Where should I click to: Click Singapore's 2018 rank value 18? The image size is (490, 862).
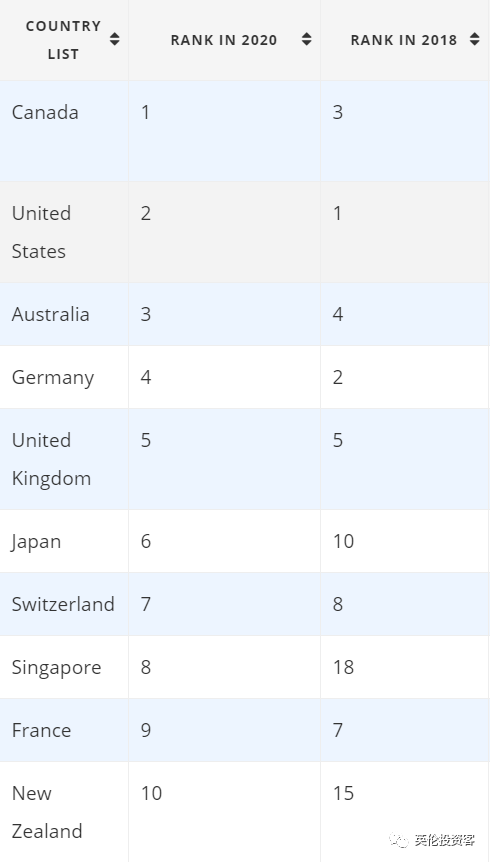click(x=343, y=667)
